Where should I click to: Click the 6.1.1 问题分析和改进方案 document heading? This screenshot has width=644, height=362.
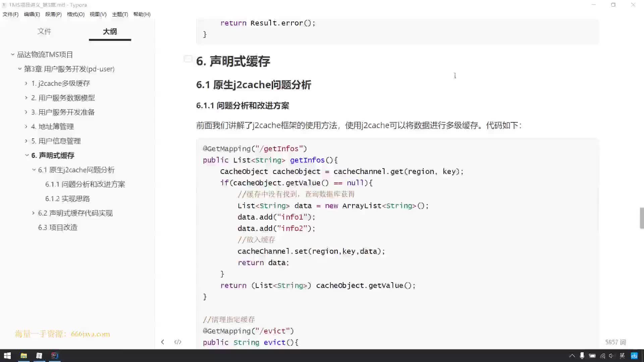243,106
